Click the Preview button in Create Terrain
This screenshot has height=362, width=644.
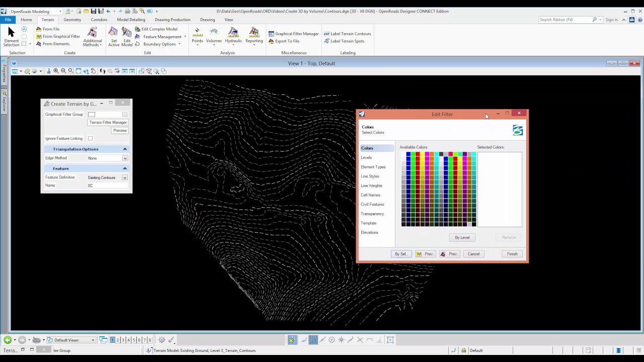coord(120,130)
